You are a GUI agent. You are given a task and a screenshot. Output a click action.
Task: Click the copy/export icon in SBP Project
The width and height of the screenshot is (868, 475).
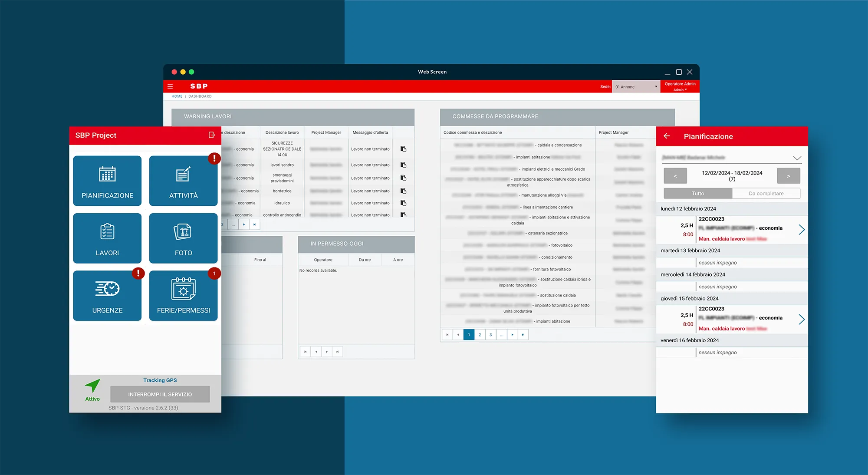[211, 136]
